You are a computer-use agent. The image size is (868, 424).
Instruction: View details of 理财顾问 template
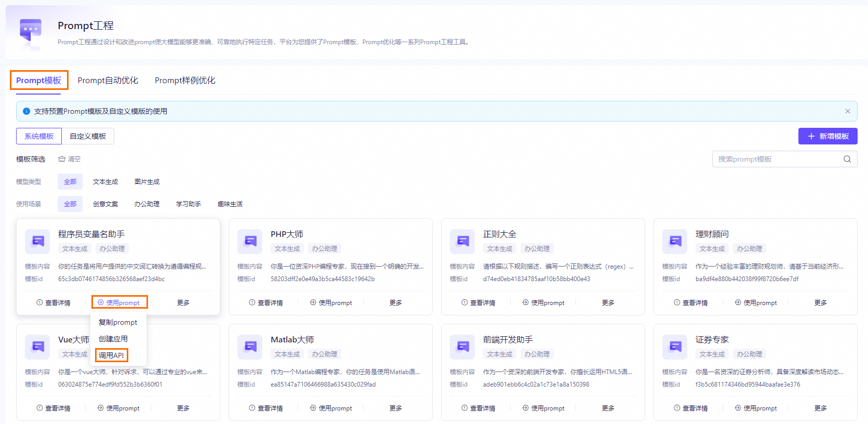coord(691,302)
